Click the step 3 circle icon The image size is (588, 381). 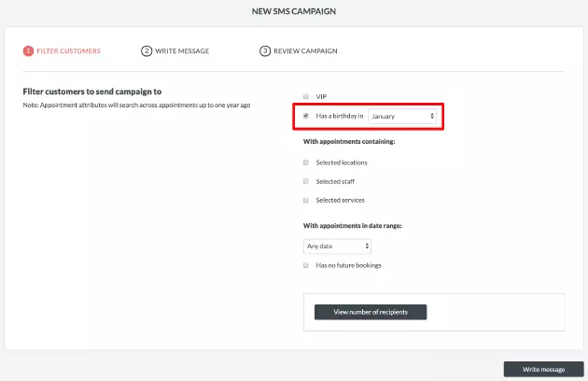tap(265, 50)
